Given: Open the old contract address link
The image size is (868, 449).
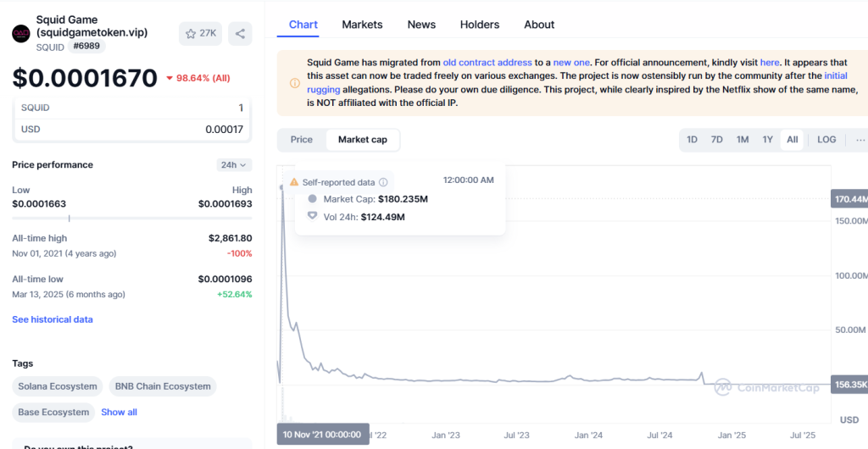Looking at the screenshot, I should coord(487,63).
